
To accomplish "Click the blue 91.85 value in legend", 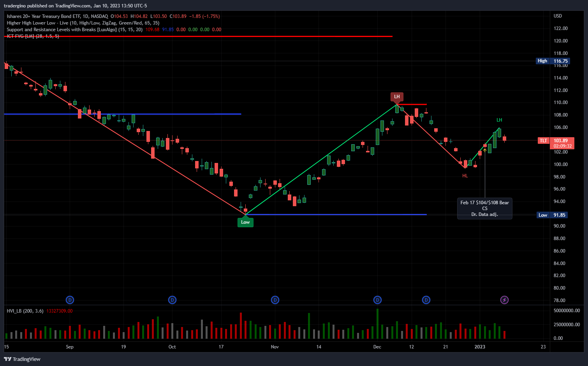I will coord(168,30).
